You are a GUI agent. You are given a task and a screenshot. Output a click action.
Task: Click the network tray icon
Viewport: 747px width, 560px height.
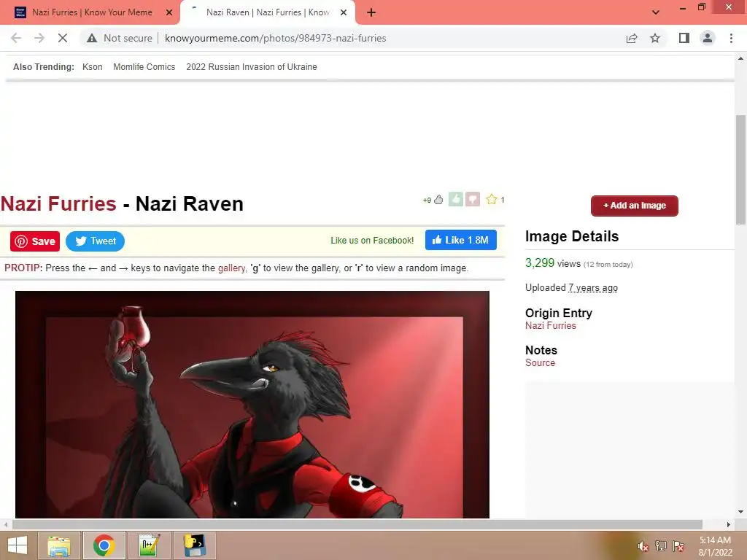(661, 546)
